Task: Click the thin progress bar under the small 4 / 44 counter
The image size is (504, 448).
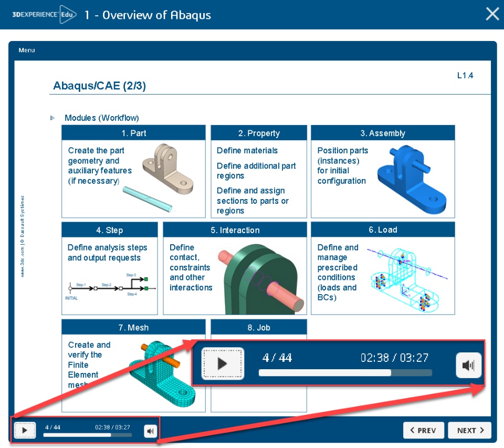Action: click(88, 435)
